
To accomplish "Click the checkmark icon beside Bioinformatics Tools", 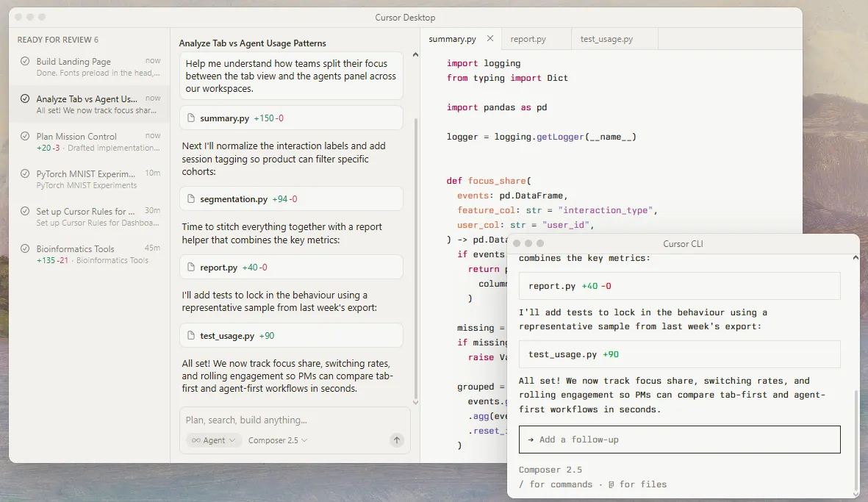I will point(25,248).
